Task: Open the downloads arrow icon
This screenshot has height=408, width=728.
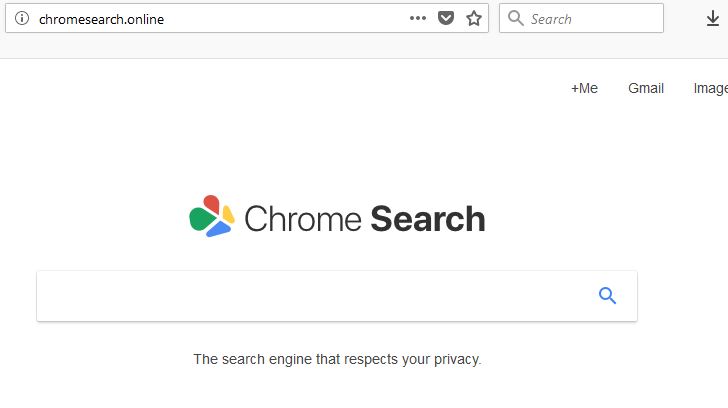Action: (713, 18)
